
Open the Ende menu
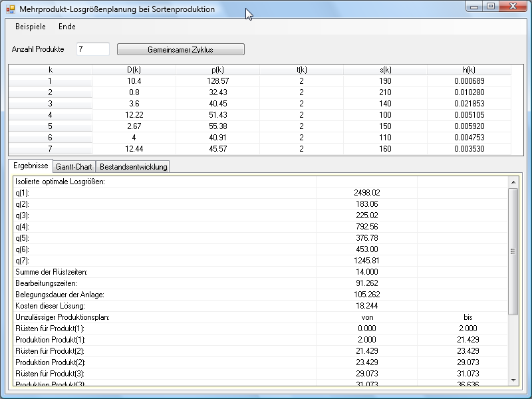click(x=67, y=27)
